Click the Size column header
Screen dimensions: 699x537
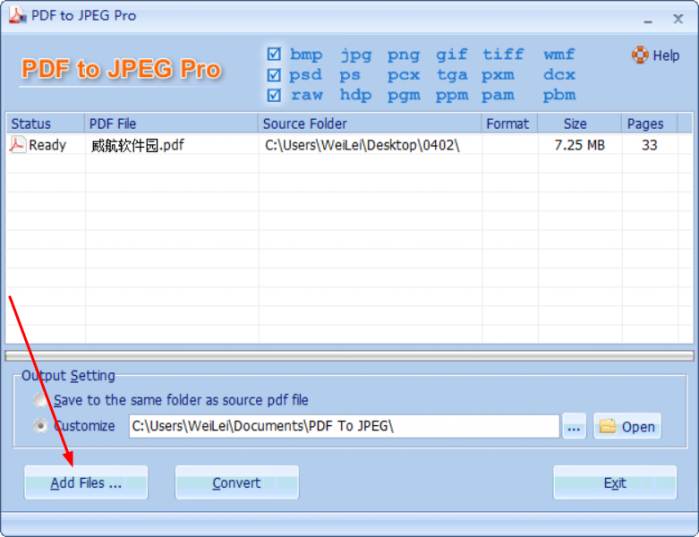point(579,123)
